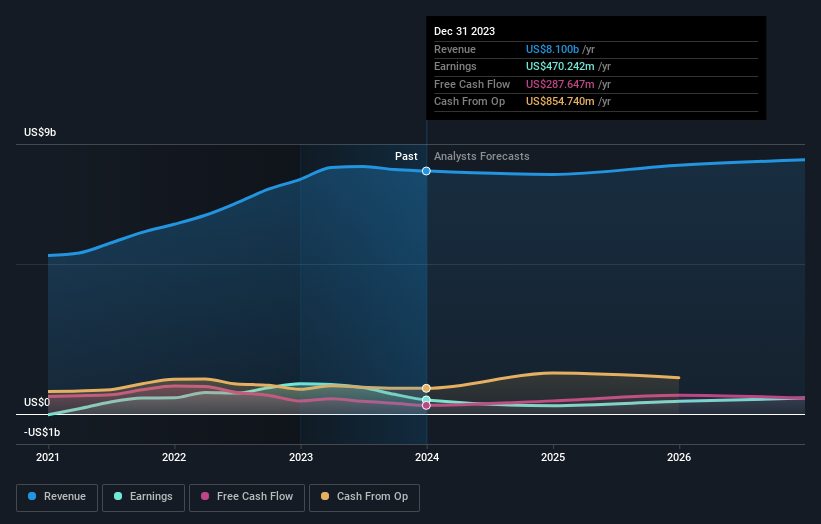Toggle the Earnings legend series

coord(143,497)
